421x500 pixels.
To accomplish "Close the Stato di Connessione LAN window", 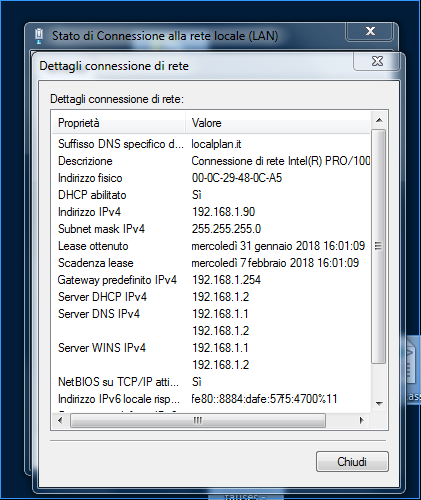I will [370, 32].
